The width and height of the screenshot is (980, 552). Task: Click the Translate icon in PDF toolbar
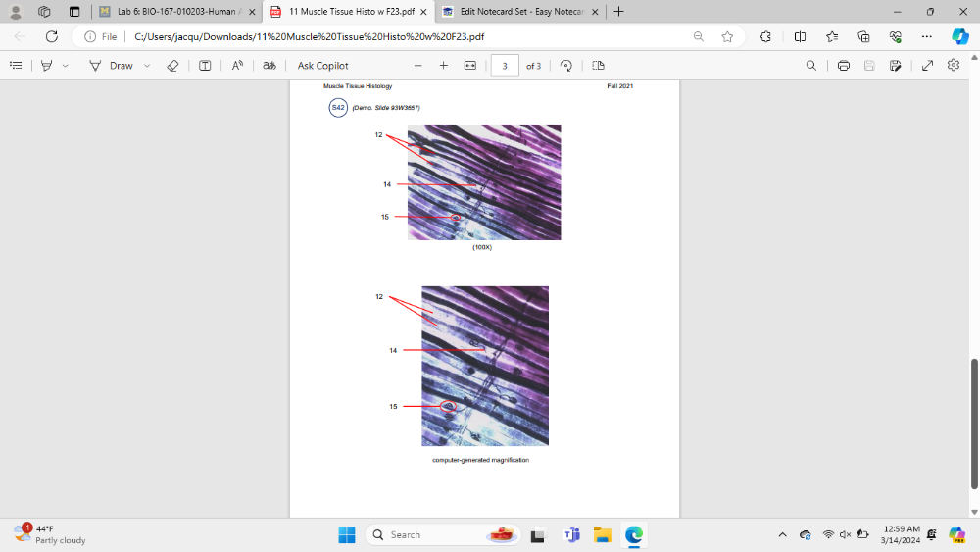269,66
